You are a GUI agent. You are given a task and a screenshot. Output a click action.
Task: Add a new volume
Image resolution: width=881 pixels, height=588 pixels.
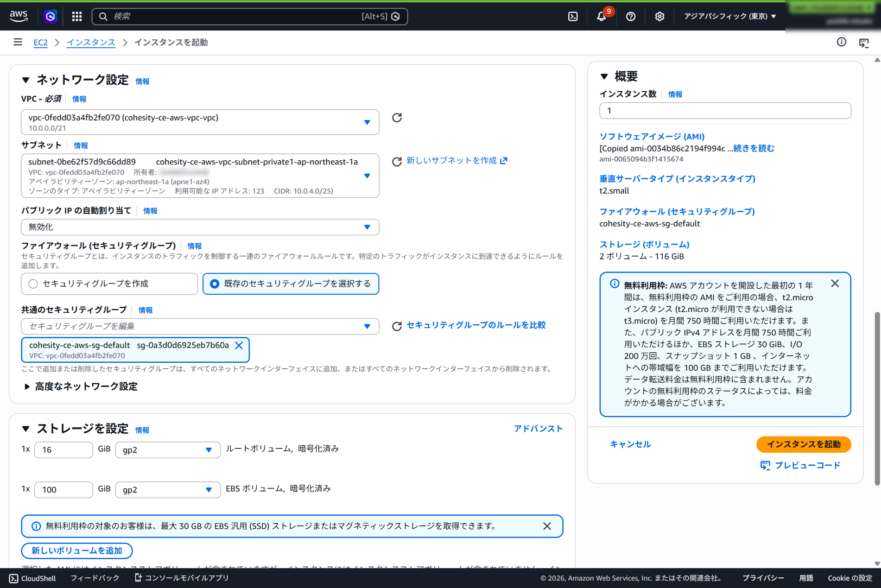(x=77, y=550)
